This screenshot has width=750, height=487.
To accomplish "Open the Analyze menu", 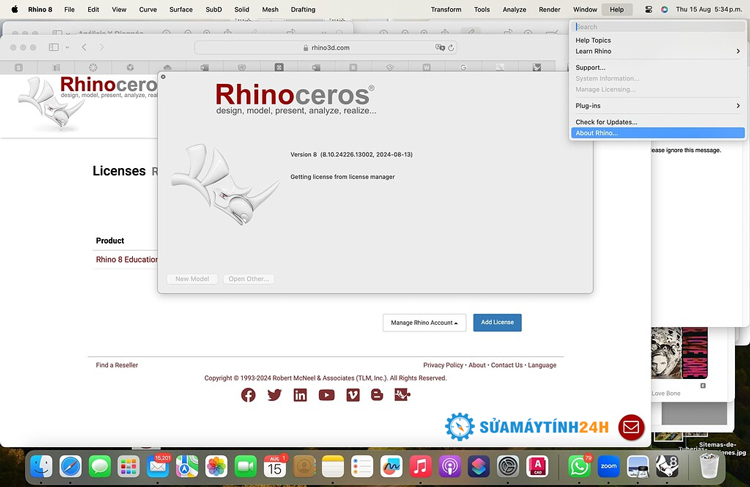I will pyautogui.click(x=514, y=10).
